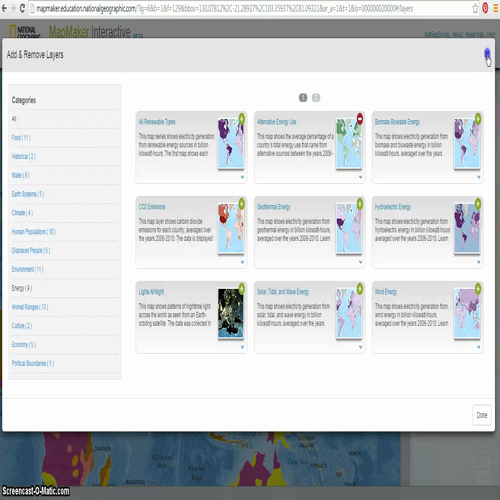Open the Geothermal Energy title link

point(273,207)
